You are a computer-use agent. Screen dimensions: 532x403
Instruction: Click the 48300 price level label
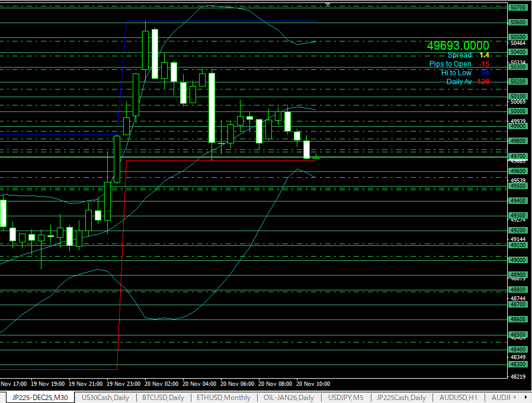[517, 364]
